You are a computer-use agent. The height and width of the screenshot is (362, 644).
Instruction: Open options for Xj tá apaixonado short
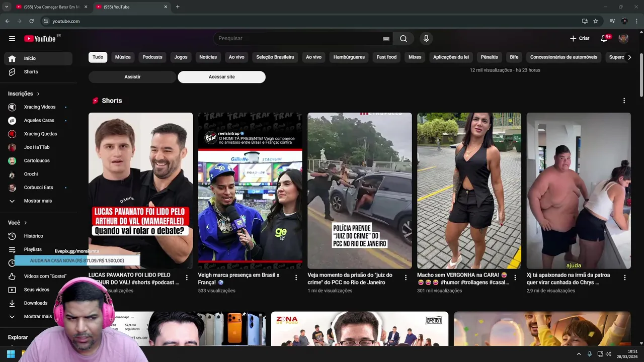click(x=625, y=278)
